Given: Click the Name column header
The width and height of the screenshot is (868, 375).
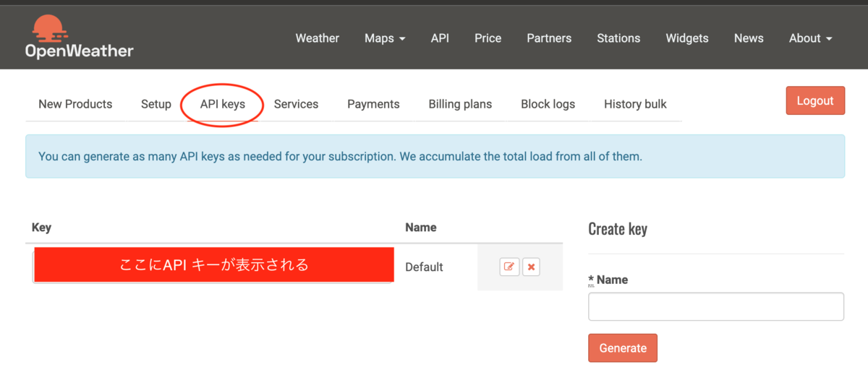Looking at the screenshot, I should 421,228.
